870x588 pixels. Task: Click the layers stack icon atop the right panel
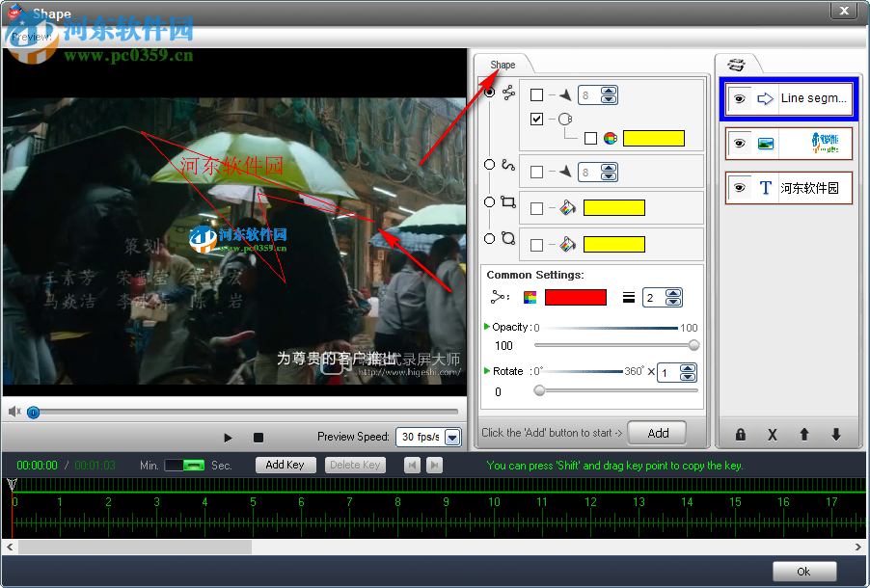(737, 63)
